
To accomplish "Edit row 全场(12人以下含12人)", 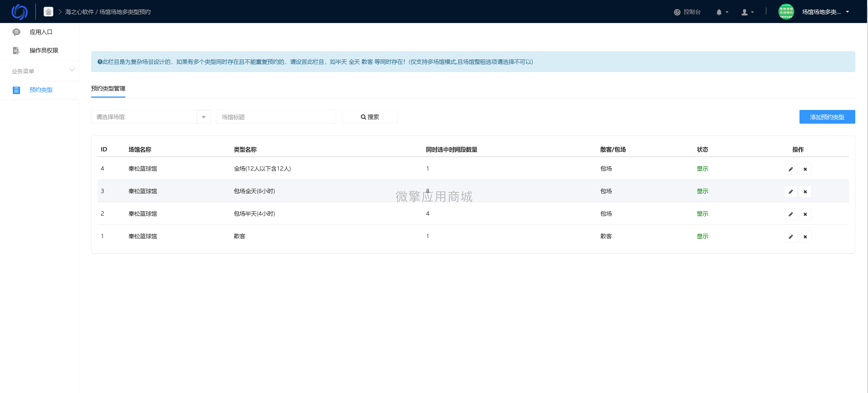I will [x=790, y=169].
